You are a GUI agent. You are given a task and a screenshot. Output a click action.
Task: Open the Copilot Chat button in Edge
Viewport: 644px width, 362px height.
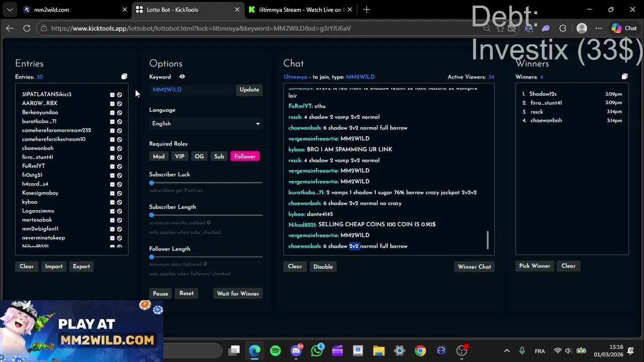(x=624, y=28)
